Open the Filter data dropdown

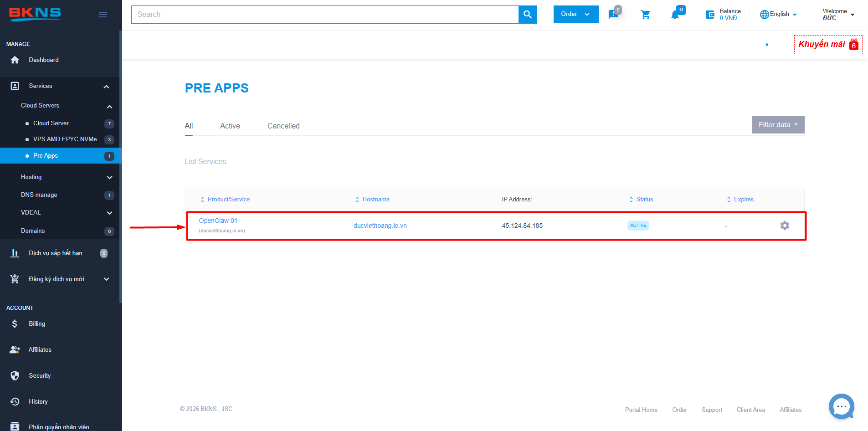point(778,125)
